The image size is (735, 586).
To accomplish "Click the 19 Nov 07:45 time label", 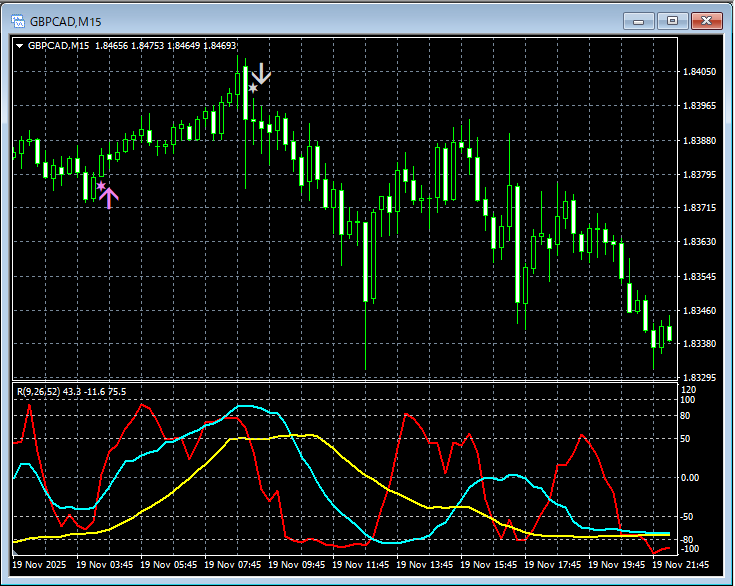I will click(232, 564).
